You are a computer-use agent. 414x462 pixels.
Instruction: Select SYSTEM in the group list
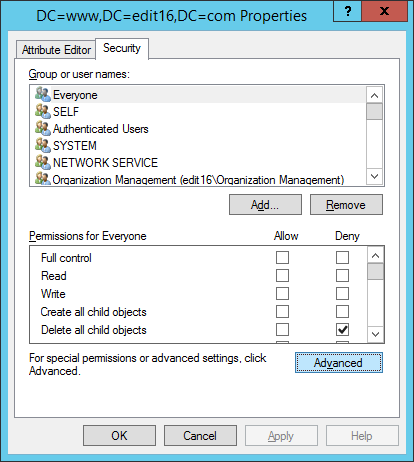point(75,146)
